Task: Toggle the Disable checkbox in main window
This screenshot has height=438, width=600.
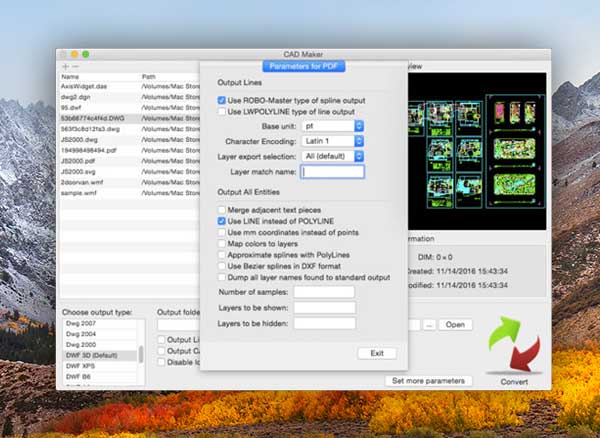Action: (161, 362)
